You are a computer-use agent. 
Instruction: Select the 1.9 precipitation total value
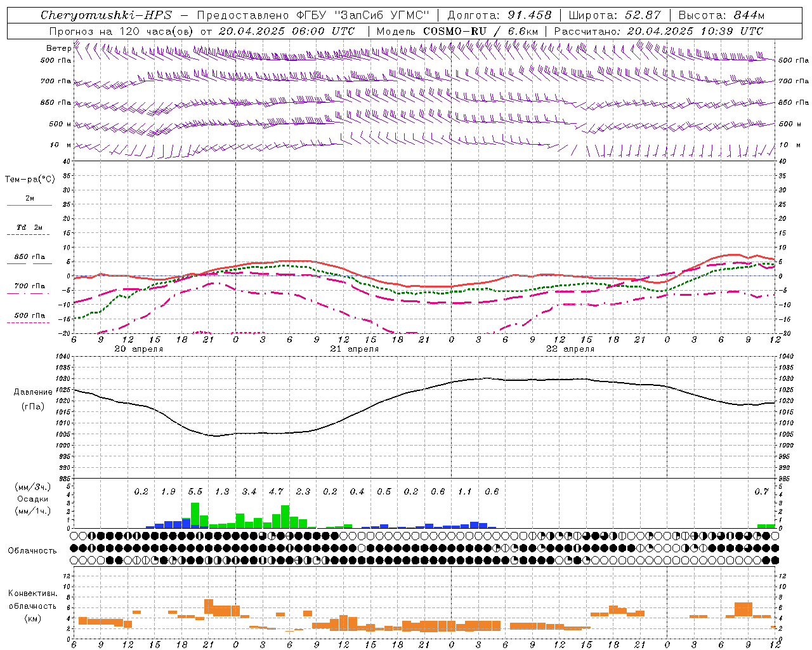point(168,492)
